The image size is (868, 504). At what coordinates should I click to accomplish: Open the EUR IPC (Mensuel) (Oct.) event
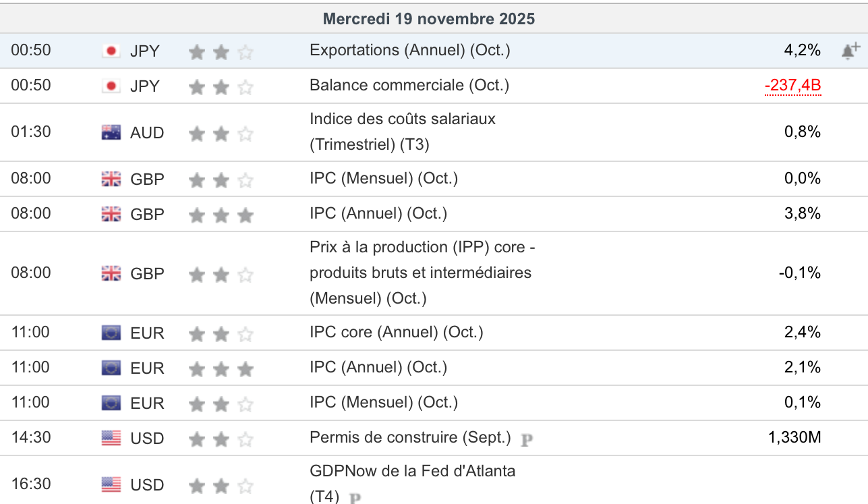[384, 403]
